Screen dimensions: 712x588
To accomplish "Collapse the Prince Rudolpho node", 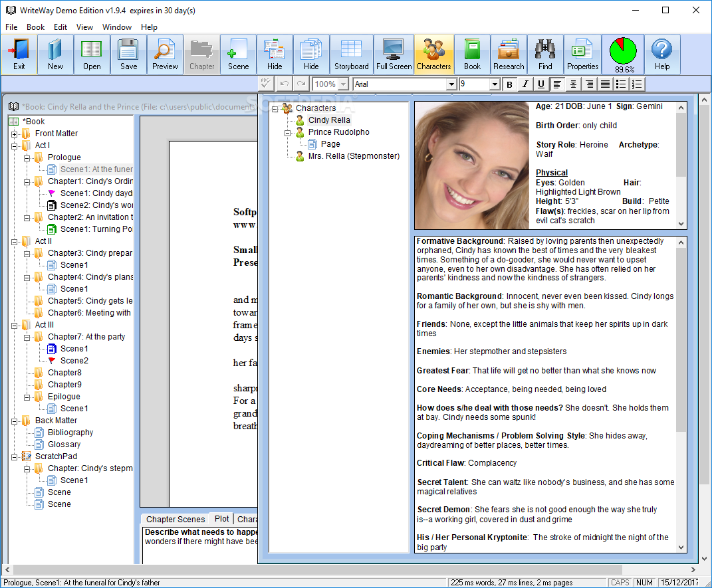I will tap(287, 133).
